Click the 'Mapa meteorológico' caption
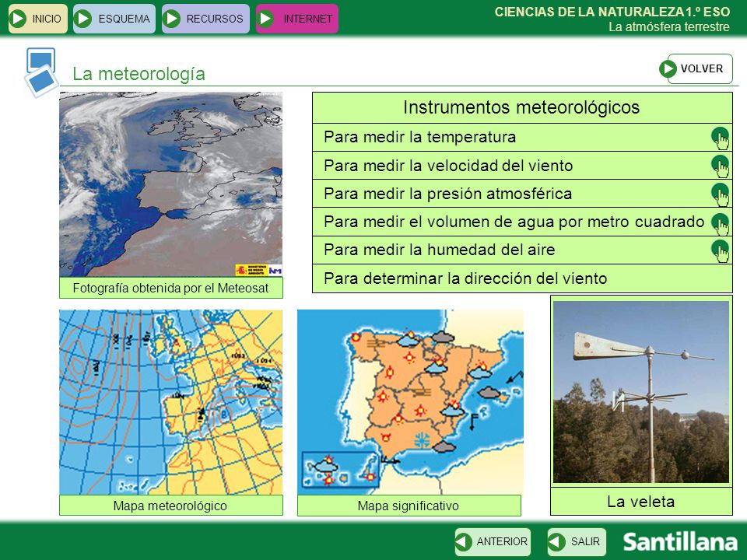This screenshot has width=747, height=560. click(x=170, y=506)
